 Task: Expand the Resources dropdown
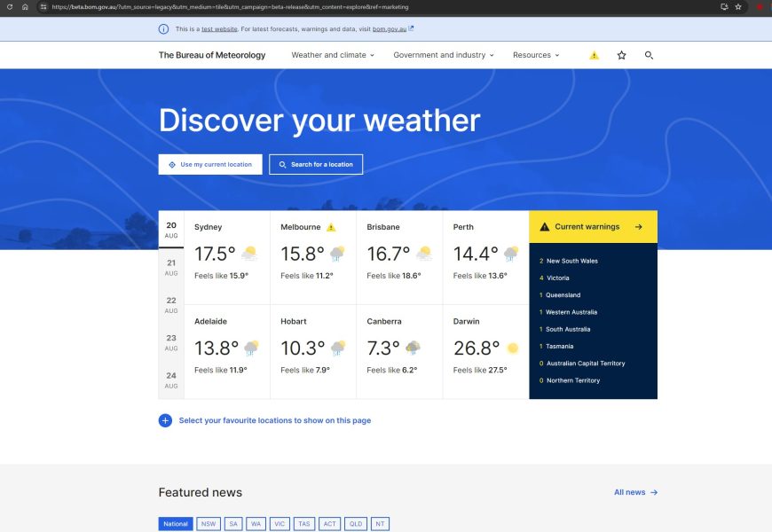coord(535,55)
